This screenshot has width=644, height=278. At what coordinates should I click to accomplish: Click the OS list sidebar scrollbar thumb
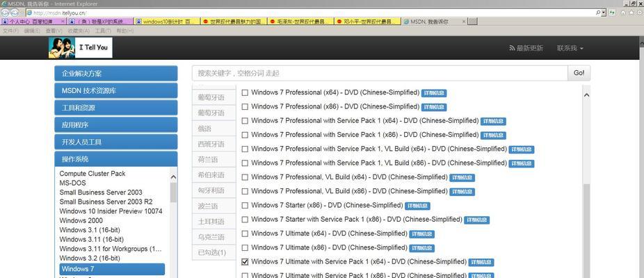[173, 193]
